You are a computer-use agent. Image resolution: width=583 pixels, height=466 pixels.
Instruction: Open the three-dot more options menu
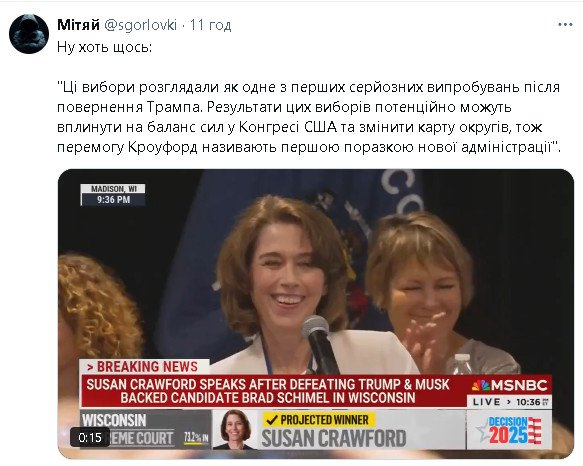pos(565,25)
